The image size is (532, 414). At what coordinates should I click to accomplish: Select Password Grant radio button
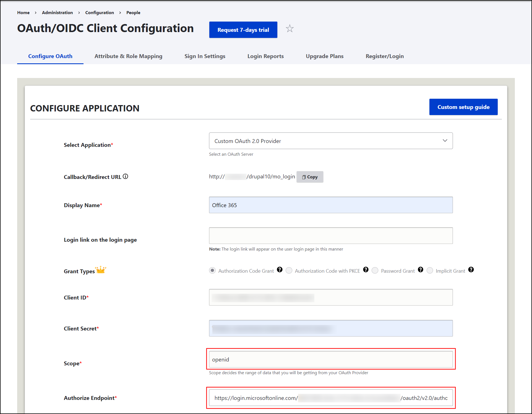point(375,270)
